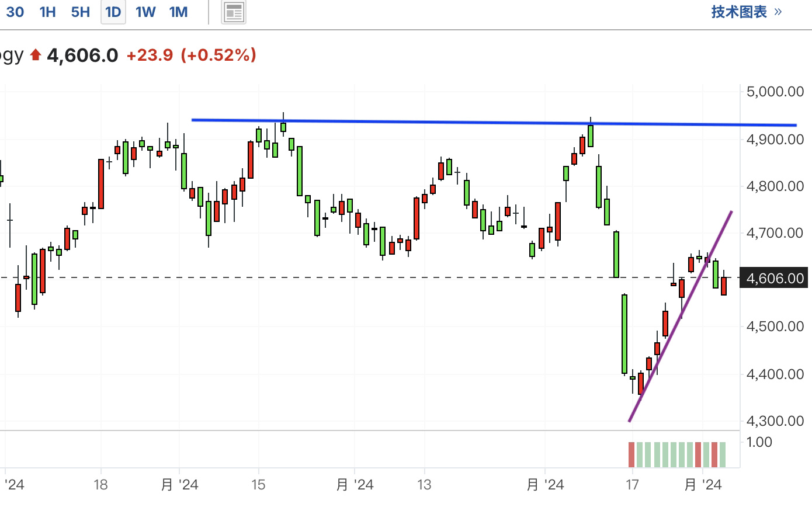Click the +23.9 price change value
The width and height of the screenshot is (812, 514).
pos(150,55)
